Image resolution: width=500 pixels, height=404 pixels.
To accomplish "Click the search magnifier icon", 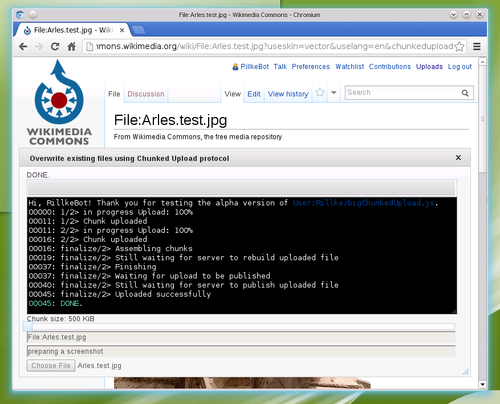I will tap(465, 93).
